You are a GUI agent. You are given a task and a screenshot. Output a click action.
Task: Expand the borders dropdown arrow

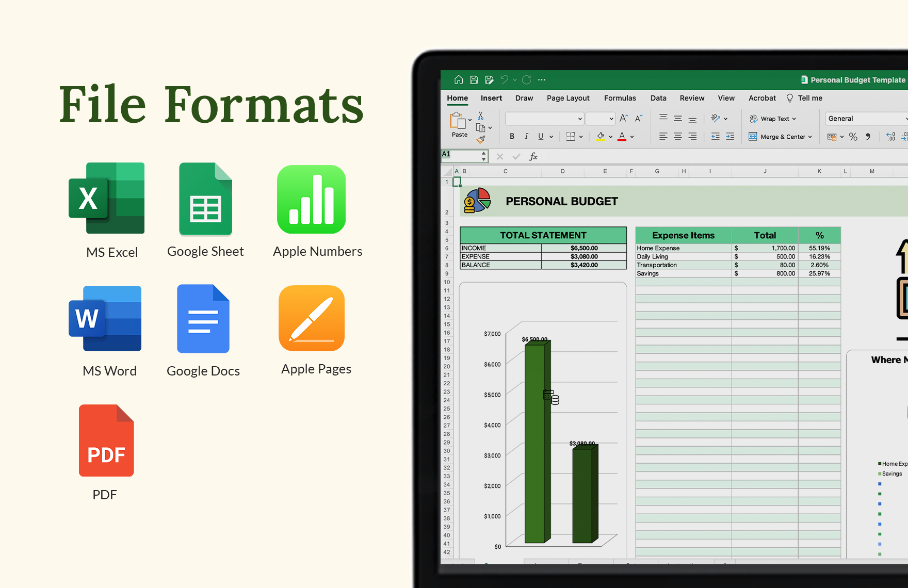click(x=581, y=137)
